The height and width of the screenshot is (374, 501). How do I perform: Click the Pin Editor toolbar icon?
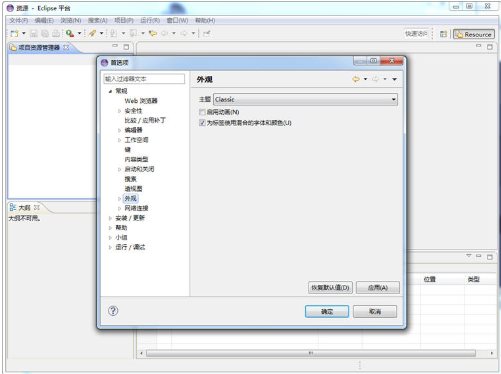207,33
